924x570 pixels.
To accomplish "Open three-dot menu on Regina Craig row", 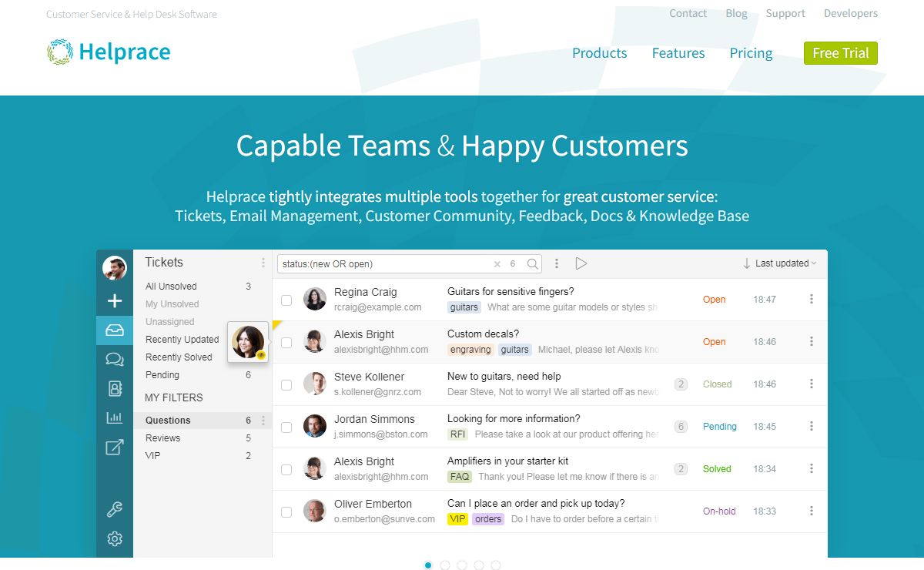I will tap(812, 299).
